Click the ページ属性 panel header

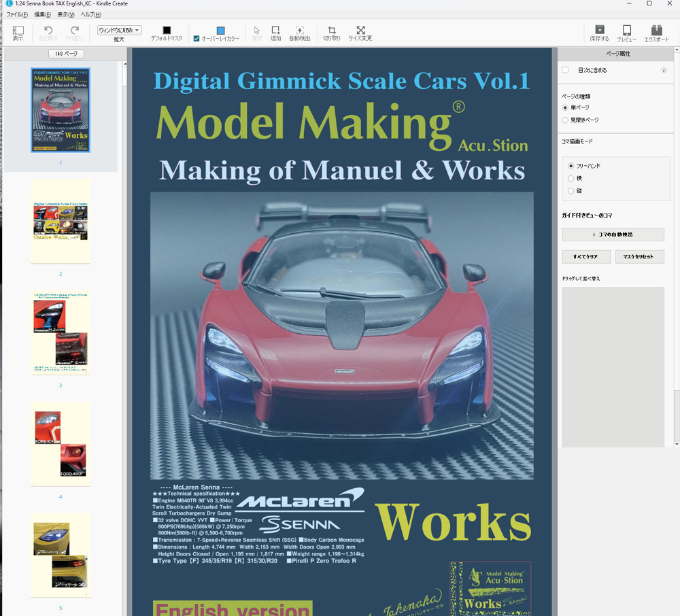[618, 54]
